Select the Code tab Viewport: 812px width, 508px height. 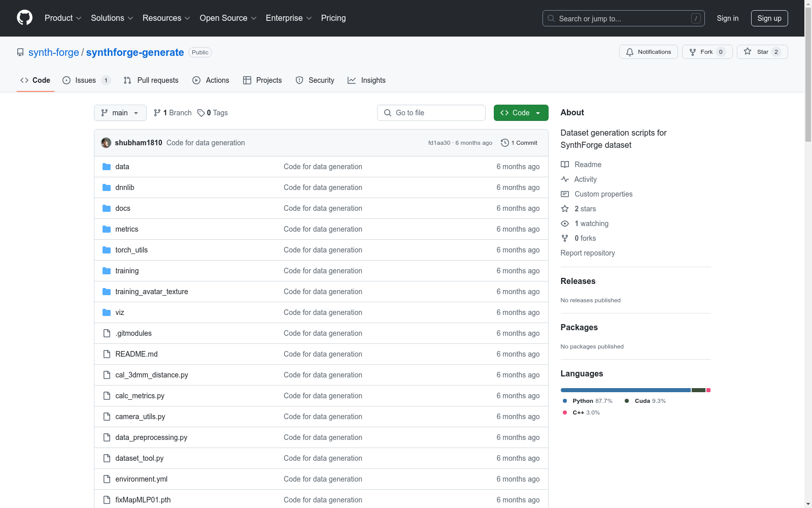point(36,80)
